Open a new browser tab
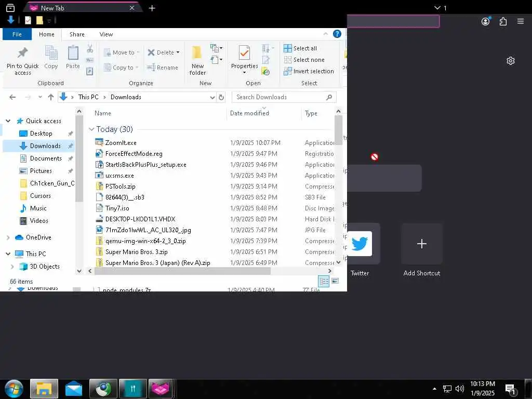This screenshot has width=532, height=399. click(152, 8)
